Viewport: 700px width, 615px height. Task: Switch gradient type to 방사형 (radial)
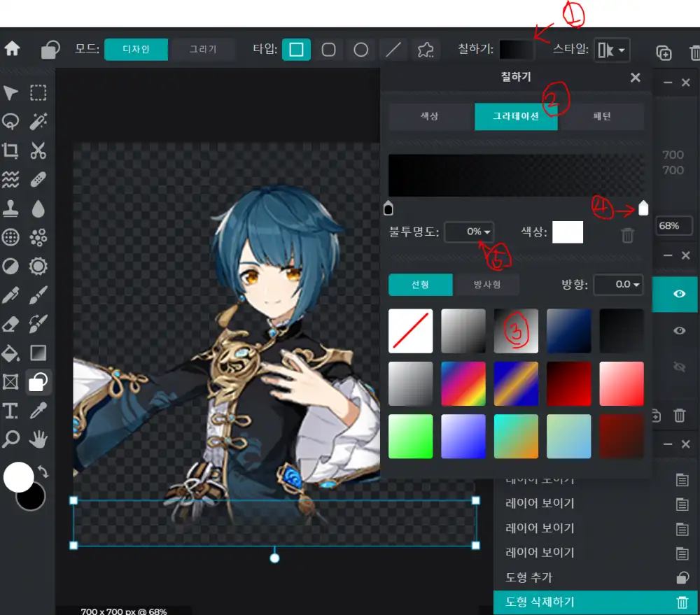pos(486,285)
